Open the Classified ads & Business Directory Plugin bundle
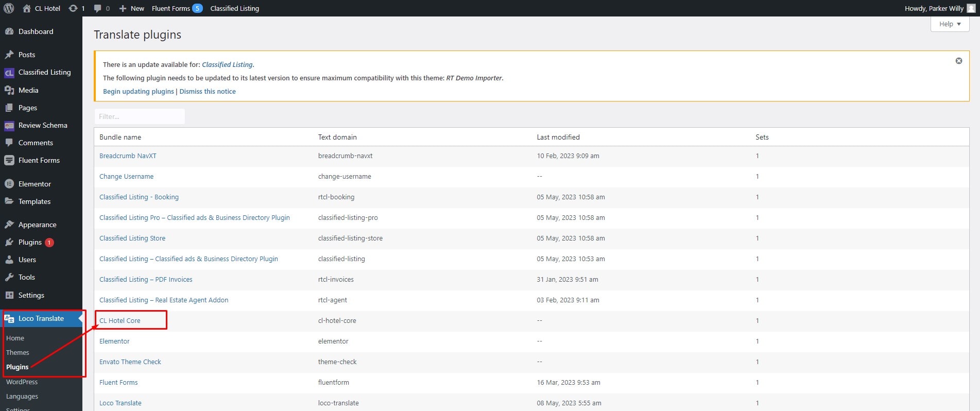980x411 pixels. click(188, 259)
